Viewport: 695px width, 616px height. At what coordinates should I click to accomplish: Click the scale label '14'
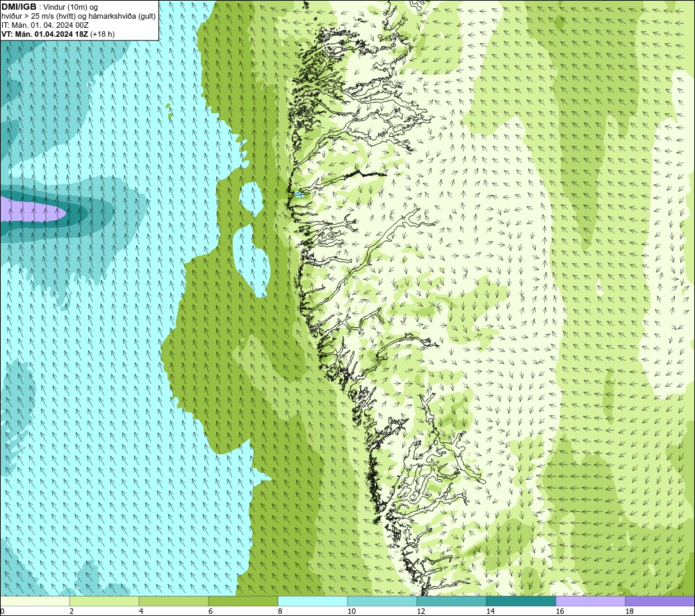point(490,611)
